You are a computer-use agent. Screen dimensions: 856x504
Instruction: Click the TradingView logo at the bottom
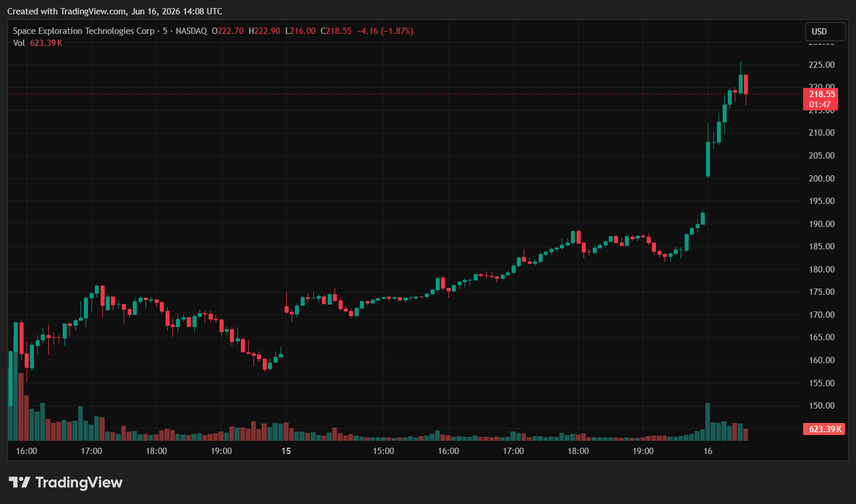coord(66,482)
